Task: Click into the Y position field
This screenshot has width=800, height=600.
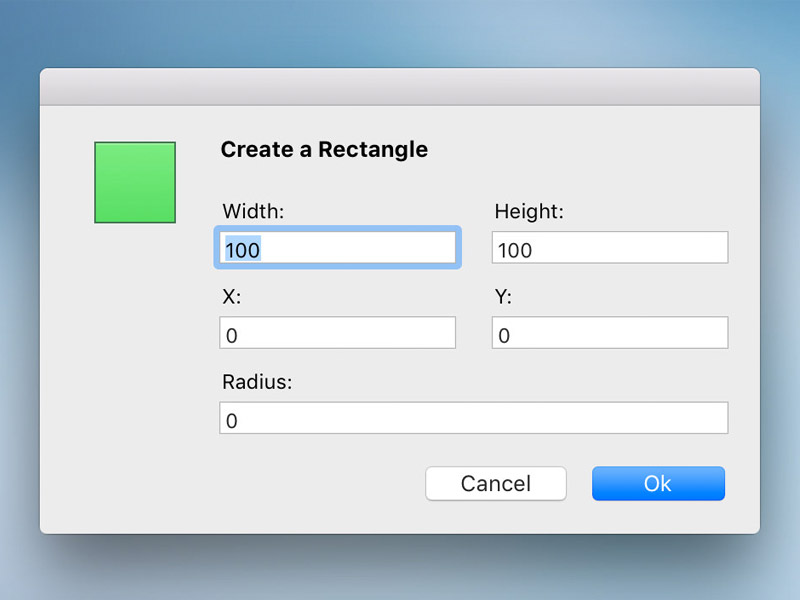Action: [x=610, y=333]
